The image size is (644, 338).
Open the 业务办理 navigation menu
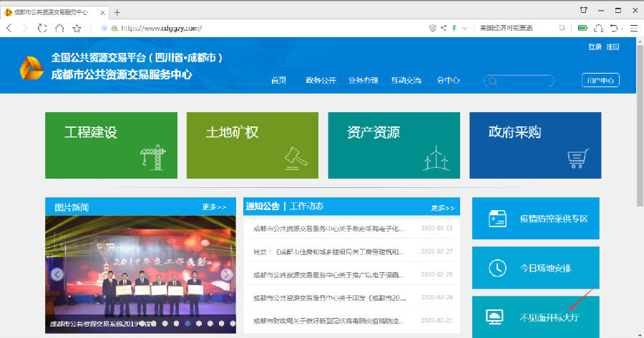(x=363, y=80)
